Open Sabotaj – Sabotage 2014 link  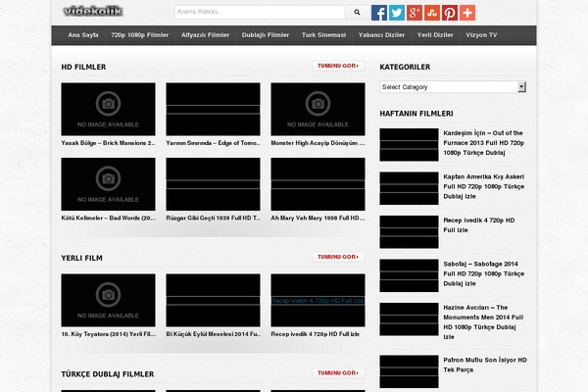(484, 273)
